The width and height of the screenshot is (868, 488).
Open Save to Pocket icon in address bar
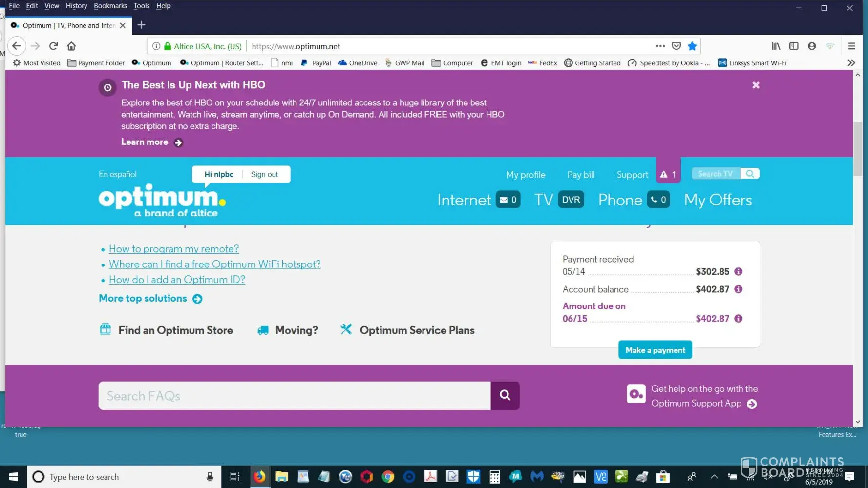(x=676, y=46)
